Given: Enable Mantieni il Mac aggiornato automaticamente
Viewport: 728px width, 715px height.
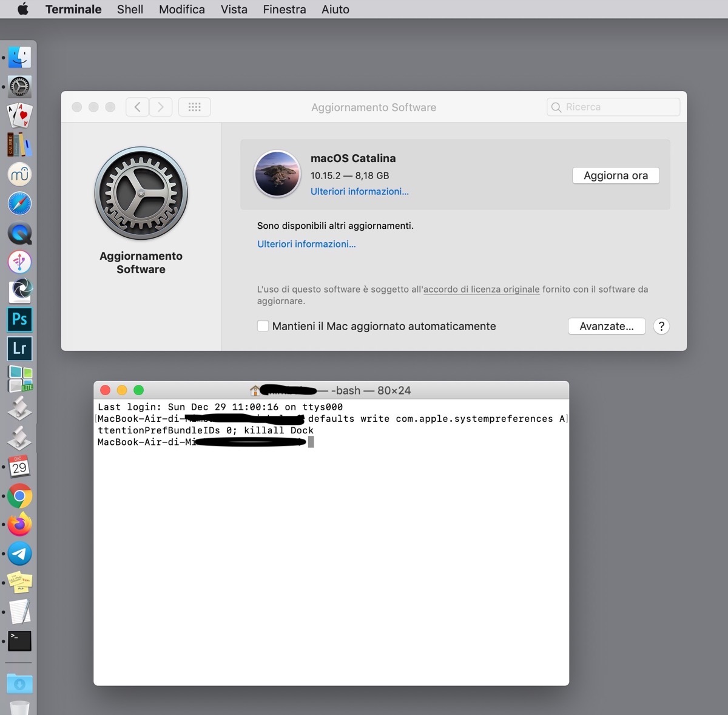Looking at the screenshot, I should 263,326.
